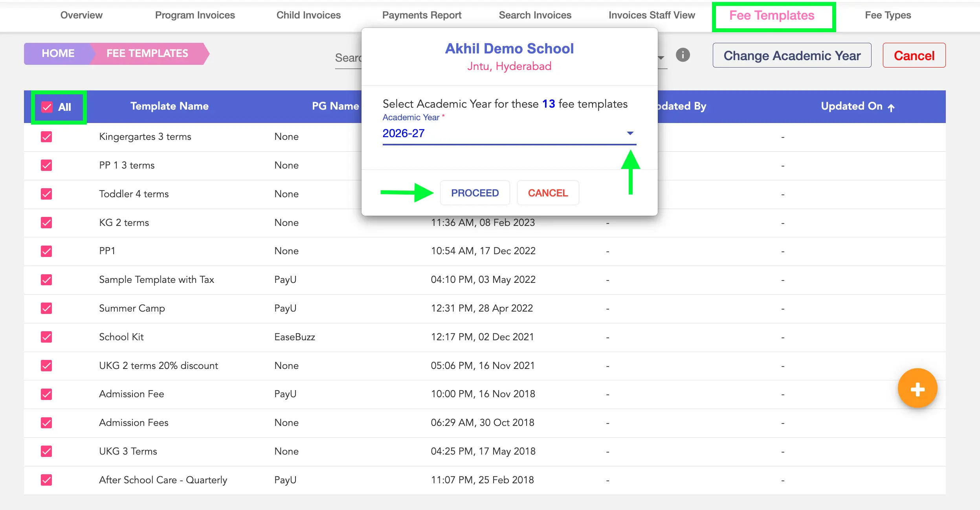Click the Admission Fees template name
The width and height of the screenshot is (980, 510).
134,423
